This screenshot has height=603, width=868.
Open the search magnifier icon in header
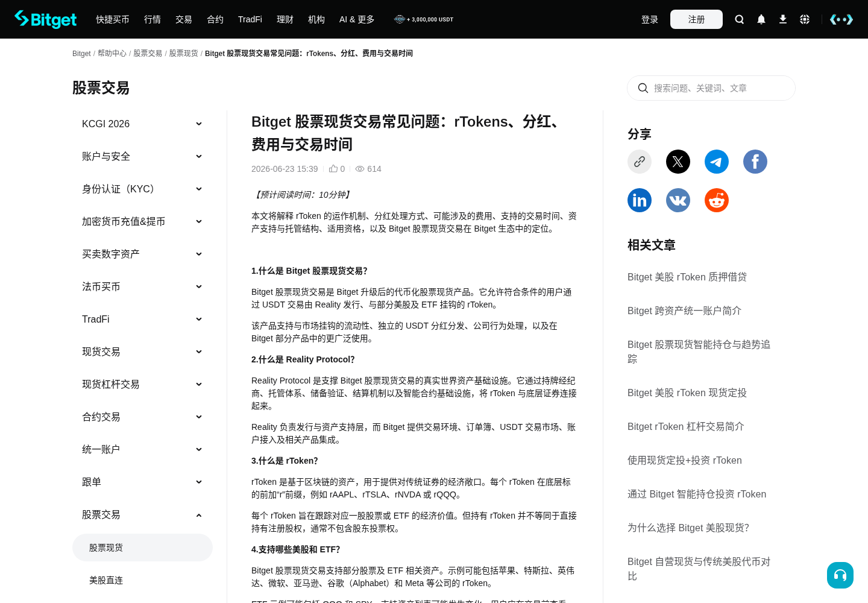point(740,19)
